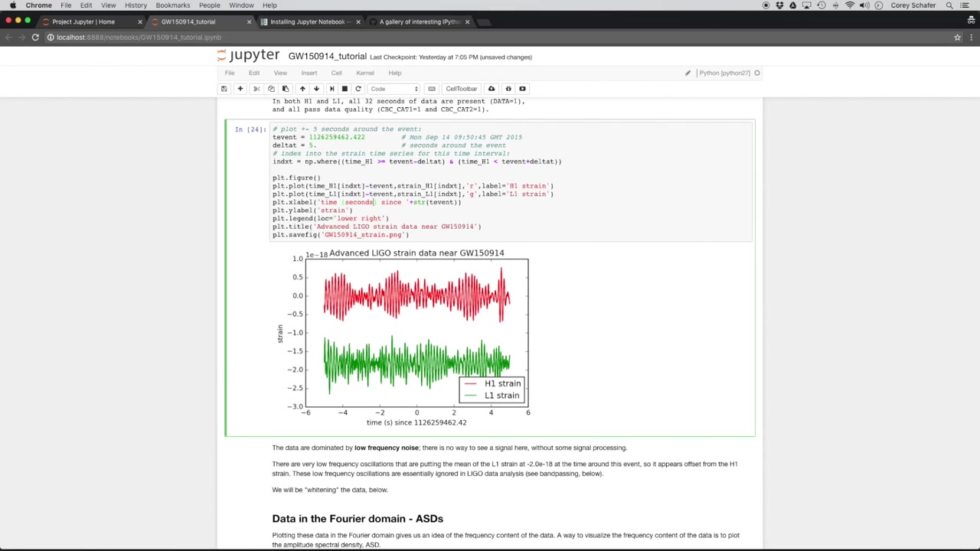This screenshot has width=980, height=551.
Task: Open Spotlight search magnifier
Action: (x=949, y=5)
